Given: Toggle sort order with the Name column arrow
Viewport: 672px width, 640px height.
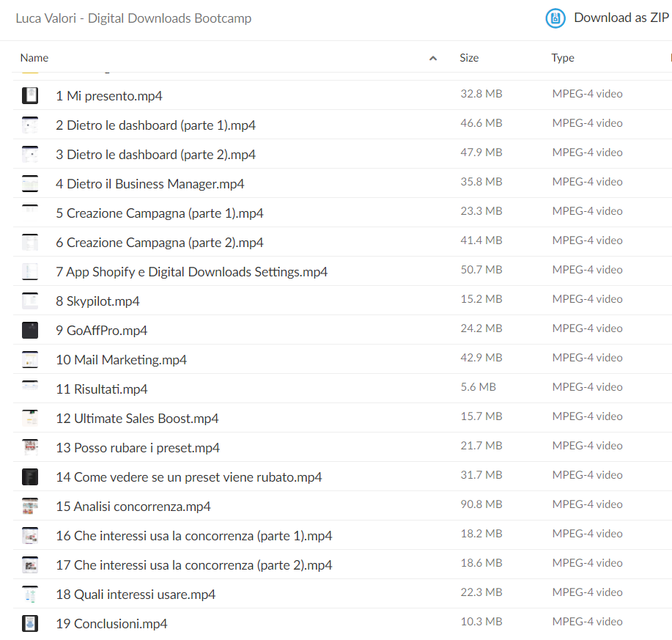Looking at the screenshot, I should pyautogui.click(x=433, y=59).
